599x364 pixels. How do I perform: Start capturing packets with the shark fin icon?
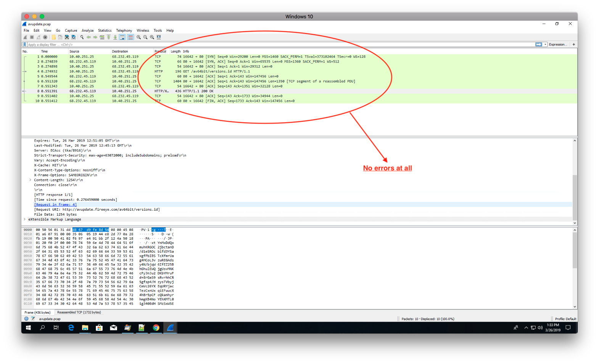(25, 37)
